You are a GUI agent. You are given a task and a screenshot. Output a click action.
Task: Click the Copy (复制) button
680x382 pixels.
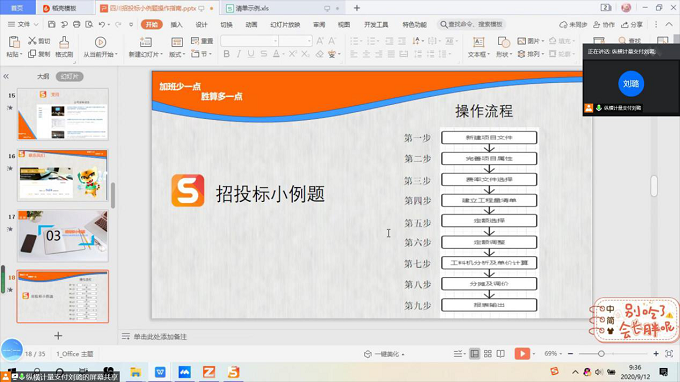(39, 54)
